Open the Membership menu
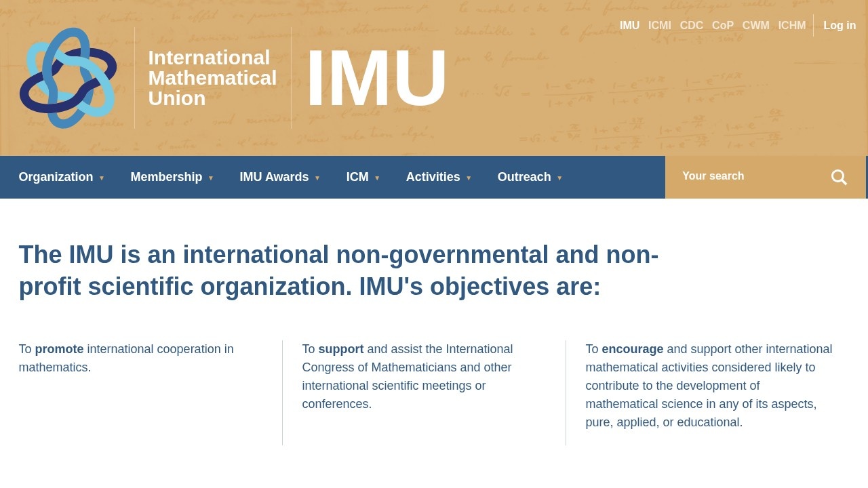 pos(166,177)
